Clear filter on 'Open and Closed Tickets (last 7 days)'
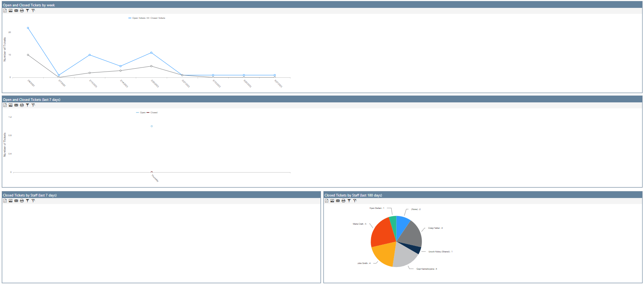Screen dimensions: 644x285 click(x=33, y=105)
